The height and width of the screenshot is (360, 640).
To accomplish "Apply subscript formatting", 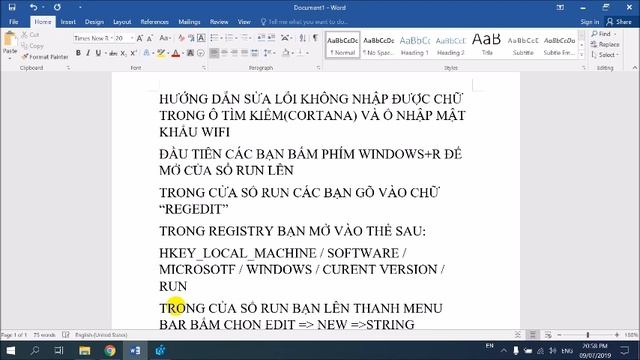I will pos(123,53).
